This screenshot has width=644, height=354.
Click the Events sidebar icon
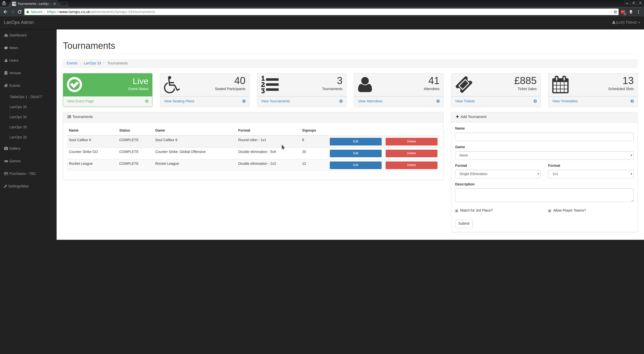point(6,85)
